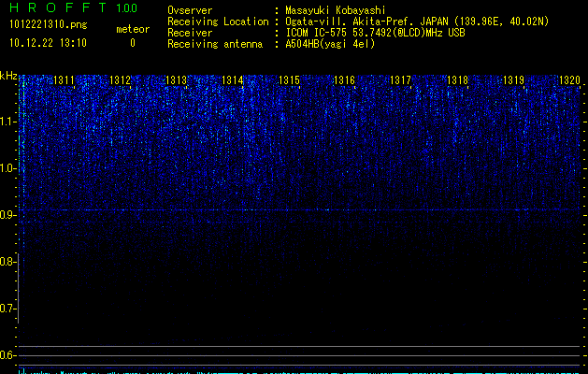Click the 1318 time marker

point(457,80)
